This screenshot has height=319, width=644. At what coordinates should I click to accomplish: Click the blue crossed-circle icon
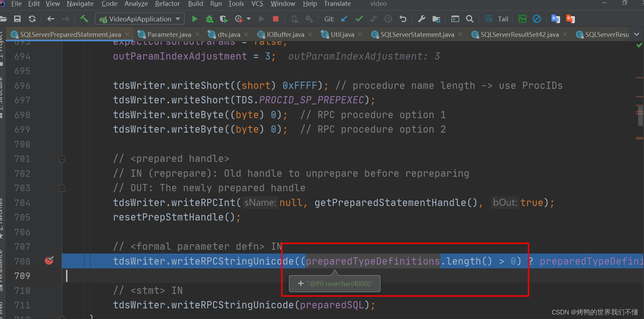point(537,19)
